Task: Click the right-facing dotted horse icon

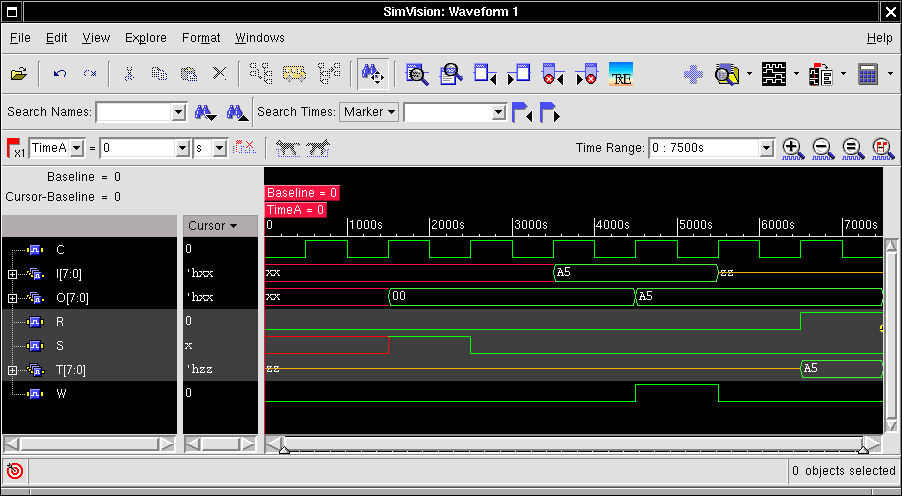Action: (x=318, y=148)
